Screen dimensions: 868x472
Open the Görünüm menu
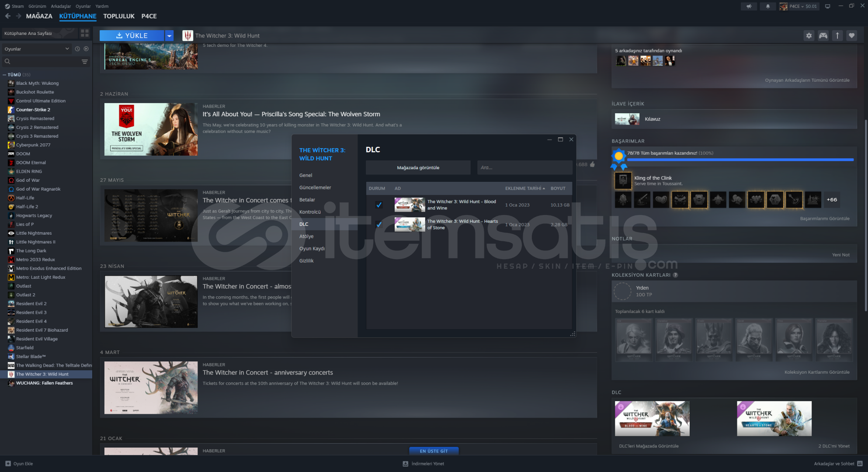pos(37,6)
